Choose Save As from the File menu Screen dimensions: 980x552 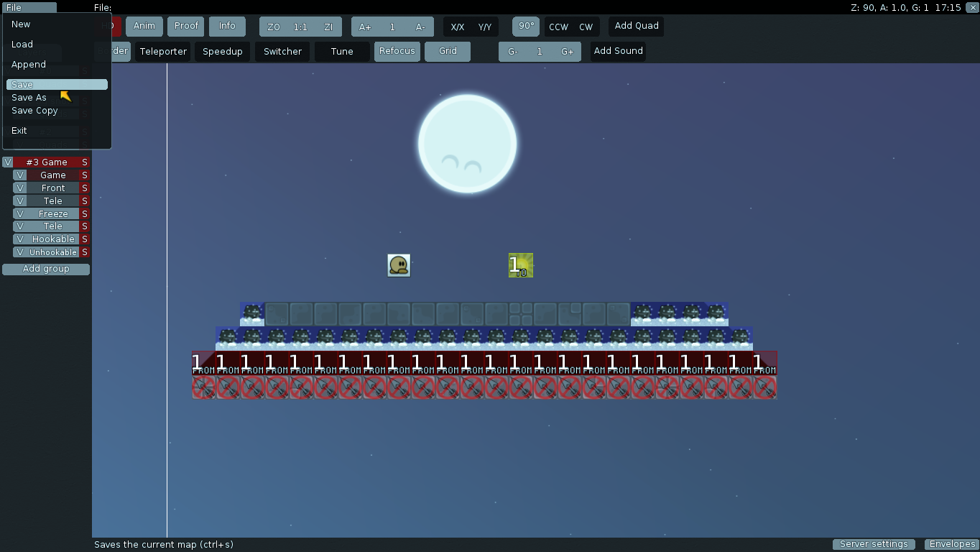(29, 98)
